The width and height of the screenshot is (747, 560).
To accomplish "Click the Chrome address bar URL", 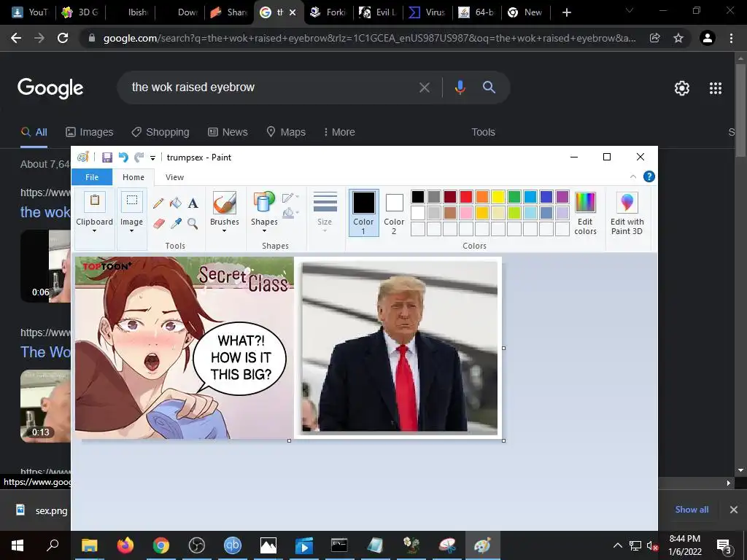I will point(369,38).
